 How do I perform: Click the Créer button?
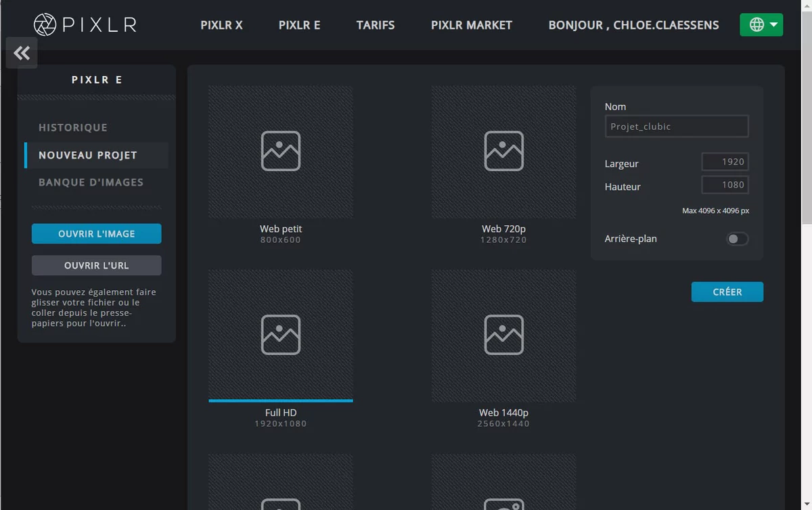click(727, 292)
